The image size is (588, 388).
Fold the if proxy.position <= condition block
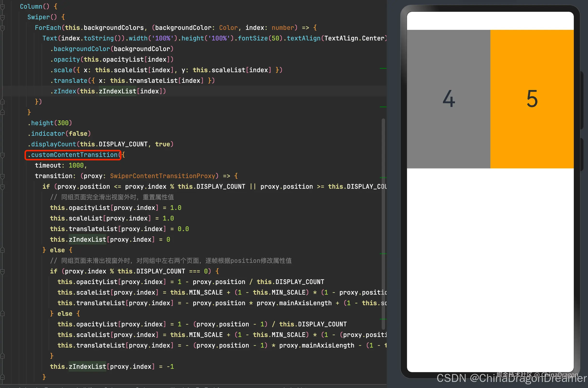click(2, 187)
